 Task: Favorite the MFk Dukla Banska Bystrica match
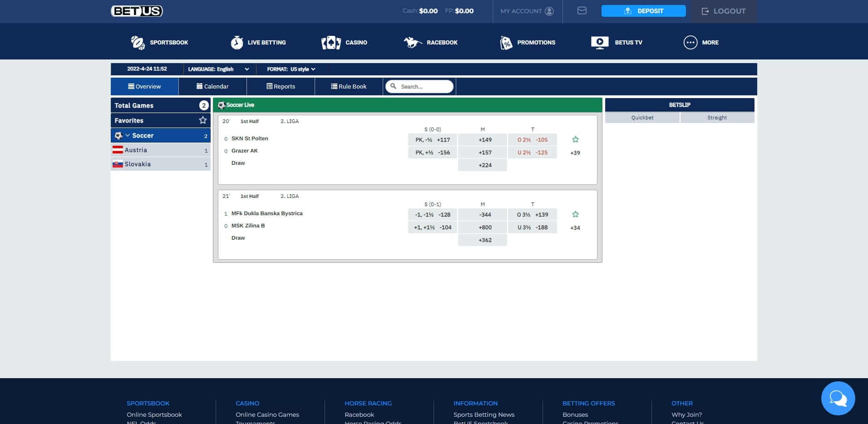575,214
